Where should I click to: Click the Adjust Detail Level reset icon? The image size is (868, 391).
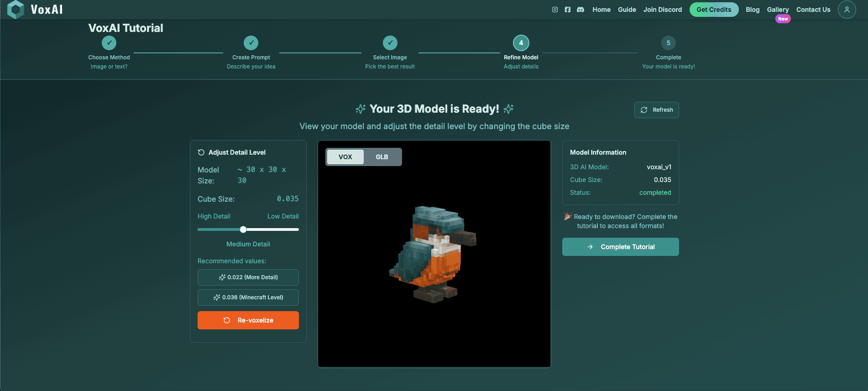click(x=201, y=152)
